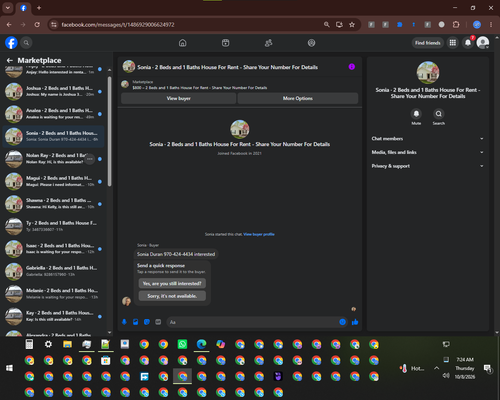Viewport: 500px width, 400px height.
Task: Open Analea's Marketplace chat
Action: [x=53, y=114]
